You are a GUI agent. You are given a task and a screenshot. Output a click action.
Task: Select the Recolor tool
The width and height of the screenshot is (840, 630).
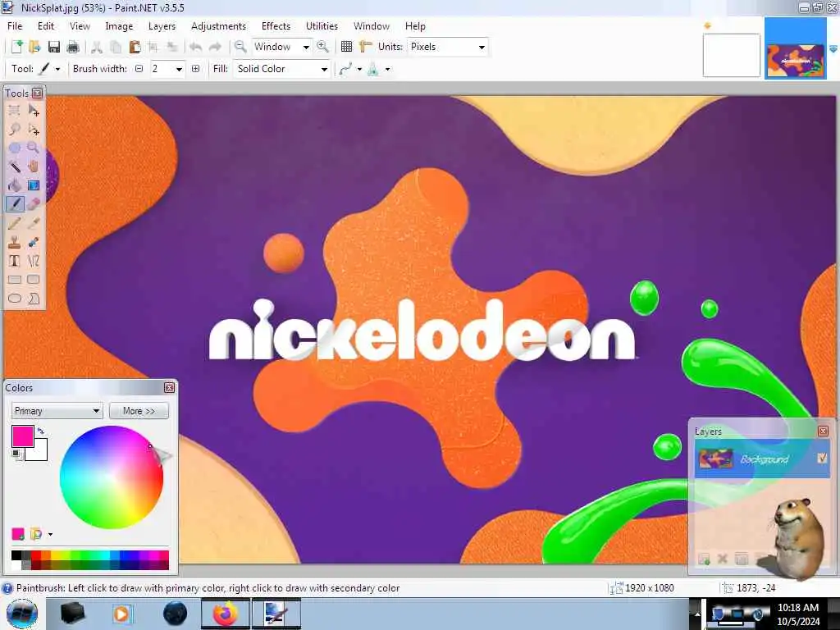point(34,242)
